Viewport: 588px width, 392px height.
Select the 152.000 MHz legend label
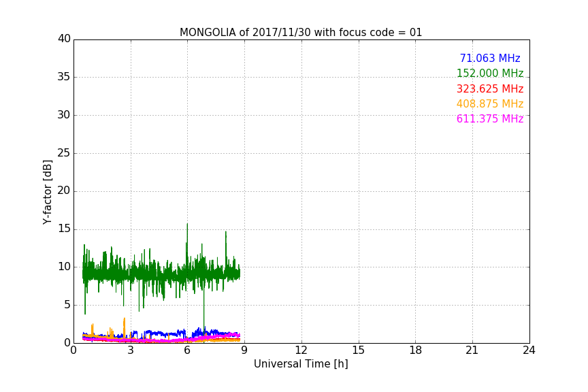tap(490, 73)
